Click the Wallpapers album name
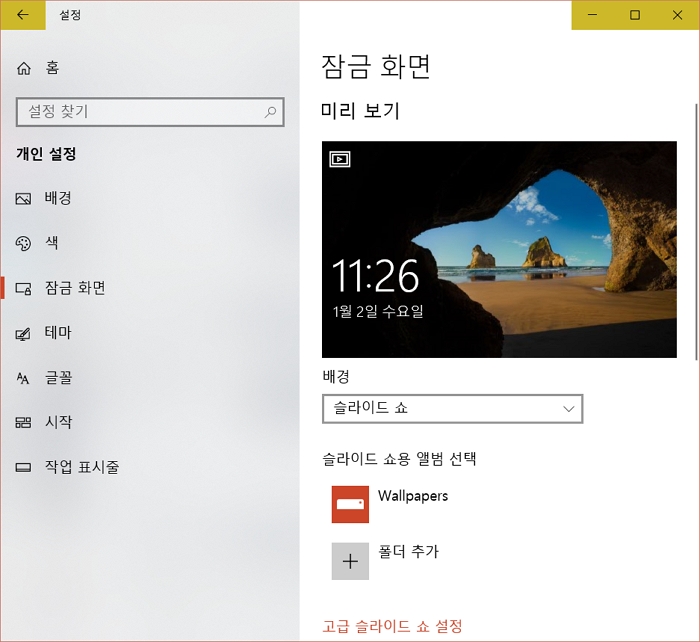The height and width of the screenshot is (642, 700). (413, 496)
